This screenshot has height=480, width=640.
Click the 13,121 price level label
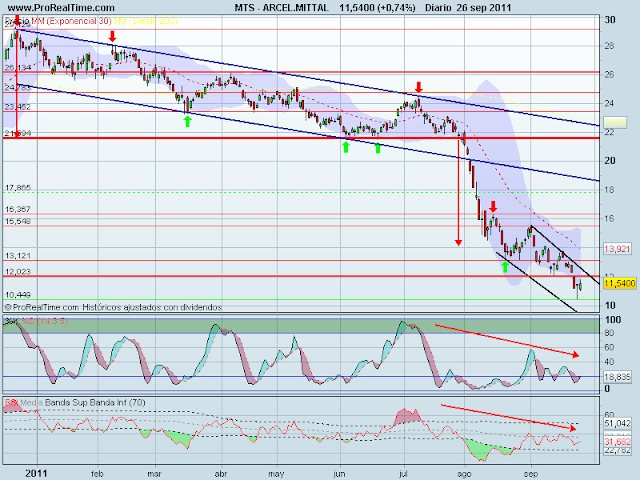tap(18, 256)
